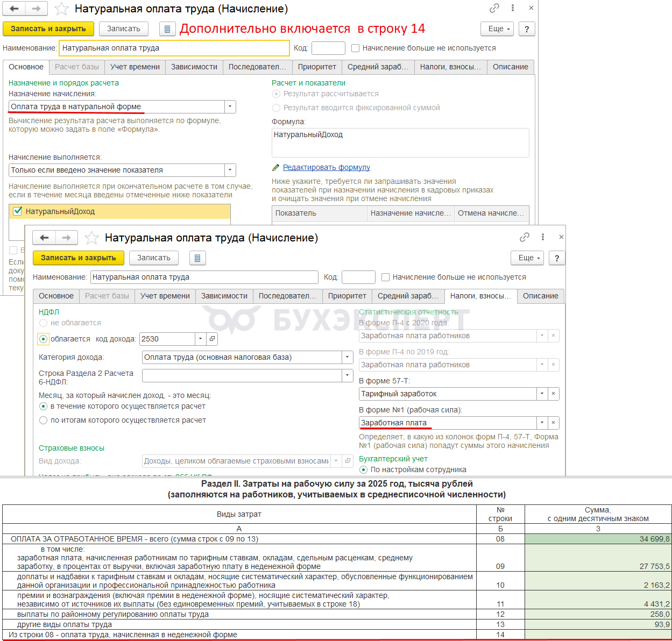Open the form 57-T Тарифный заработок dropdown
The height and width of the screenshot is (641, 672).
point(542,394)
